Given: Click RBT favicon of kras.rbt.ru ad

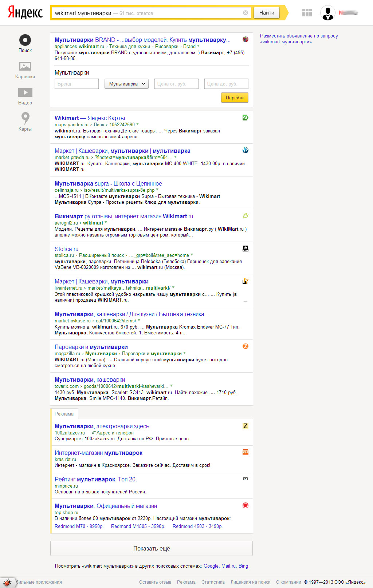Looking at the screenshot, I should (246, 452).
